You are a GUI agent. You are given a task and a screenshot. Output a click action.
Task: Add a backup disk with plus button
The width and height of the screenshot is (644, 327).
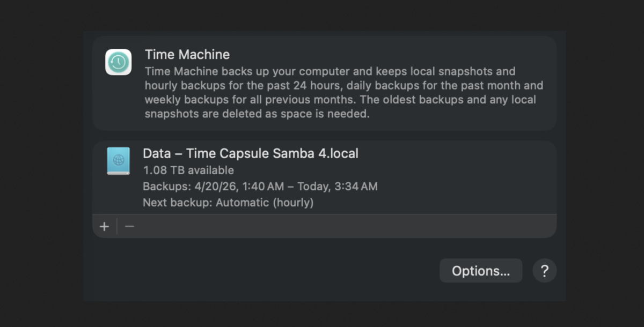click(x=104, y=227)
